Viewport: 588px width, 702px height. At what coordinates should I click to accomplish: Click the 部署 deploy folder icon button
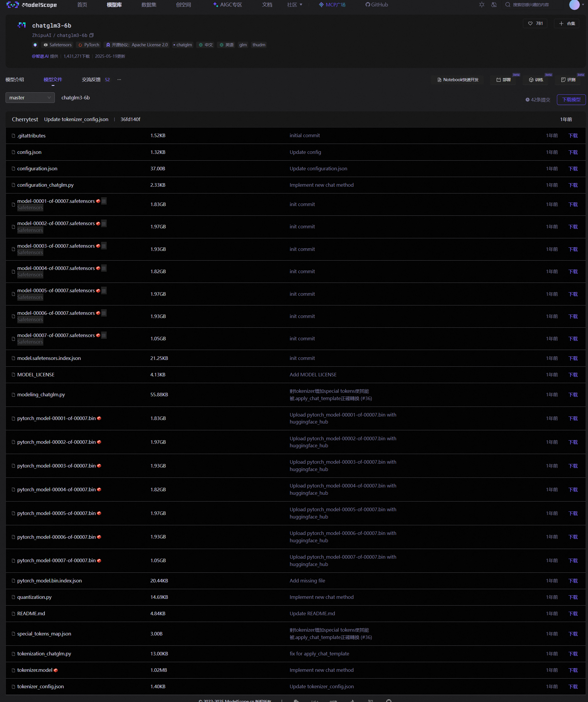[x=503, y=80]
